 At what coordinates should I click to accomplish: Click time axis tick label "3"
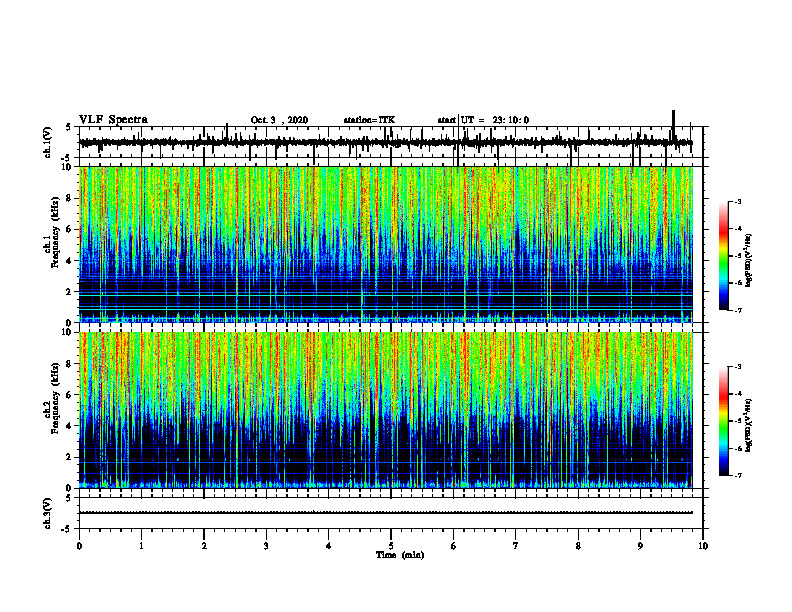tap(266, 546)
